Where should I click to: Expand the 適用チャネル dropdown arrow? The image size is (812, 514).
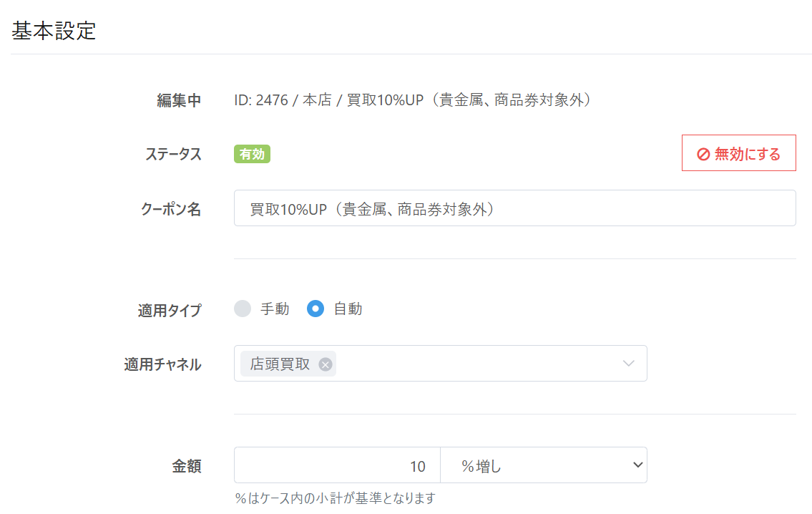pos(628,364)
